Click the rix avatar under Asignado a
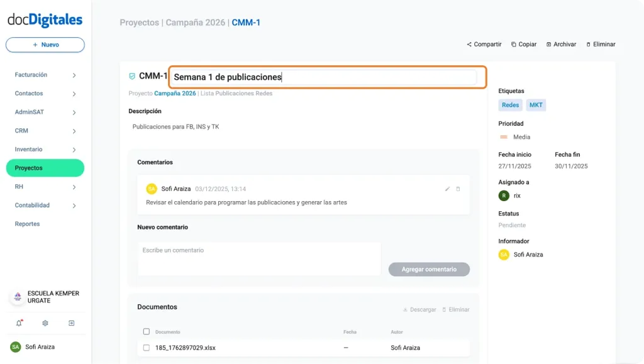The width and height of the screenshot is (644, 364). (x=503, y=196)
